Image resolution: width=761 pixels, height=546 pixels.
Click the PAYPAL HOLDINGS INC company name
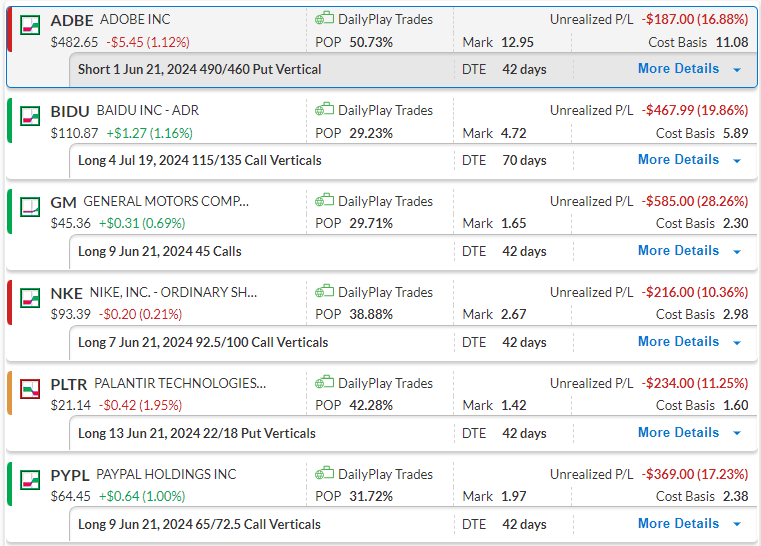tap(166, 474)
